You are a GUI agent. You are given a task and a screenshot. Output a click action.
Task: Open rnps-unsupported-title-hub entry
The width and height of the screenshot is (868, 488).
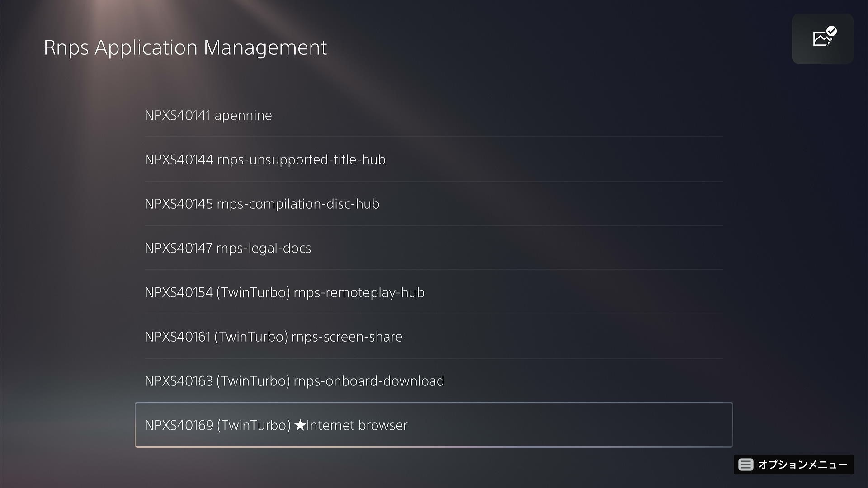pos(434,160)
